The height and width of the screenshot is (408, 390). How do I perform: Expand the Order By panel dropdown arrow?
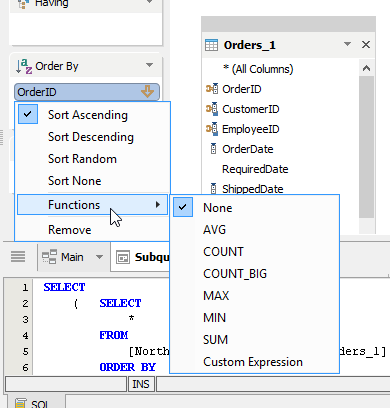(150, 65)
